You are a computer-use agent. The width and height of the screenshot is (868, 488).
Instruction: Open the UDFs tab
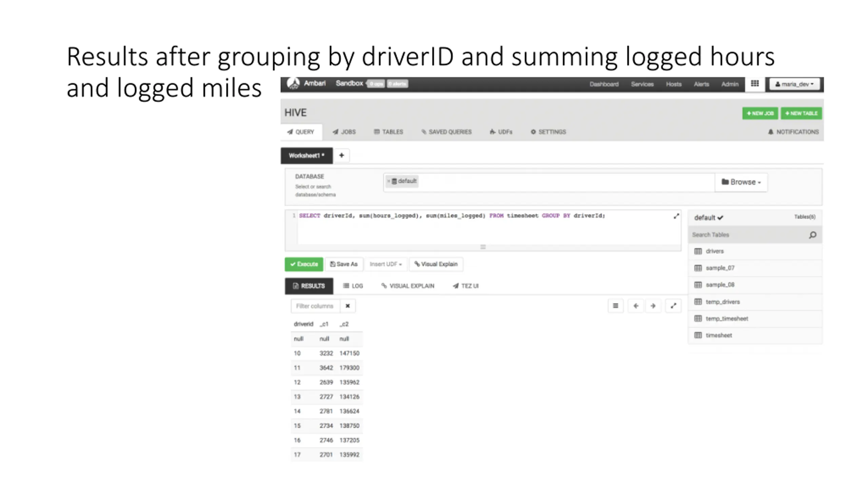(x=501, y=132)
